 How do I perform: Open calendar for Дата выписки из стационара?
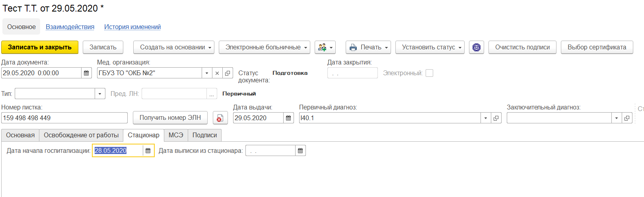coord(300,151)
